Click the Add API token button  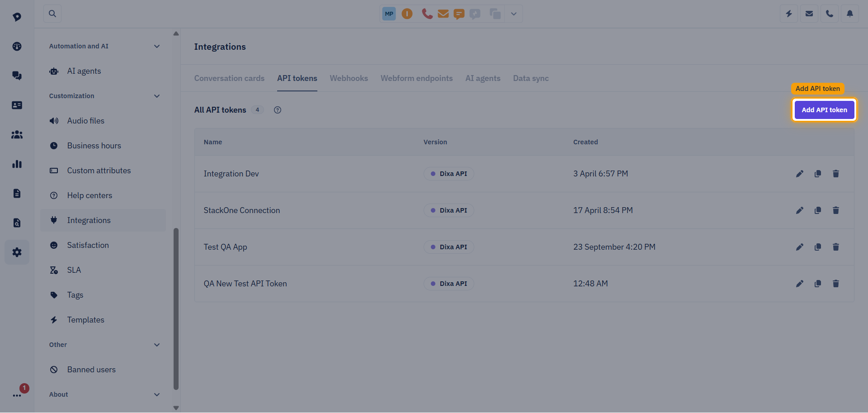824,110
